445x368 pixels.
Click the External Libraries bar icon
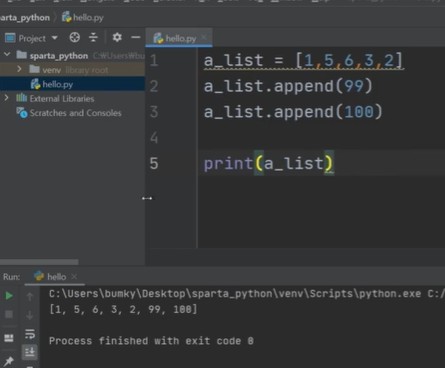point(22,98)
